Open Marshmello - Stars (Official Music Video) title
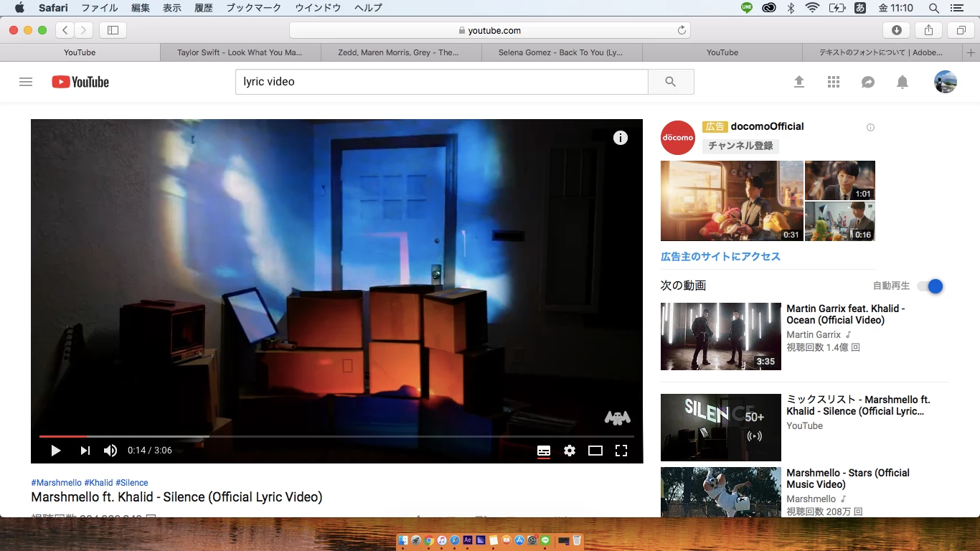The height and width of the screenshot is (551, 980). 848,479
